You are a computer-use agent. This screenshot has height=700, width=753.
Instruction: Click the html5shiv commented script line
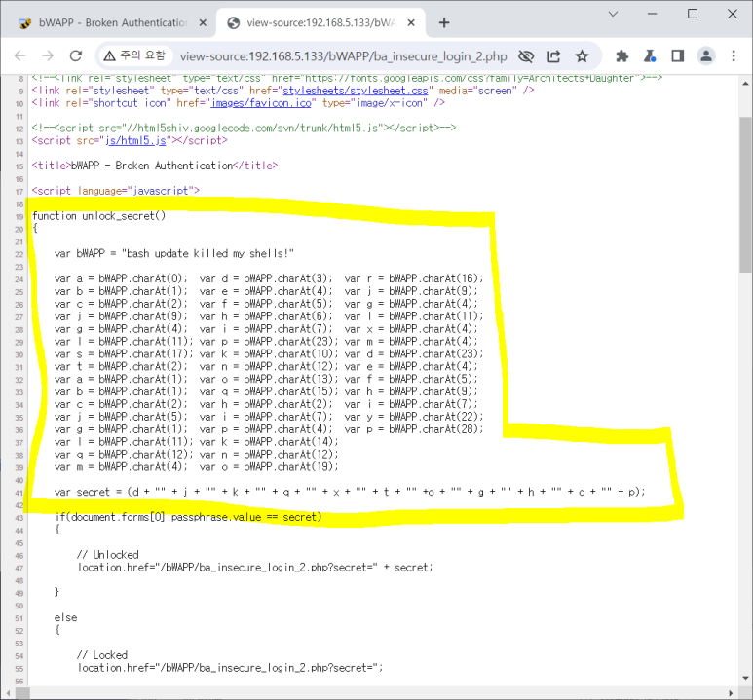[x=244, y=128]
